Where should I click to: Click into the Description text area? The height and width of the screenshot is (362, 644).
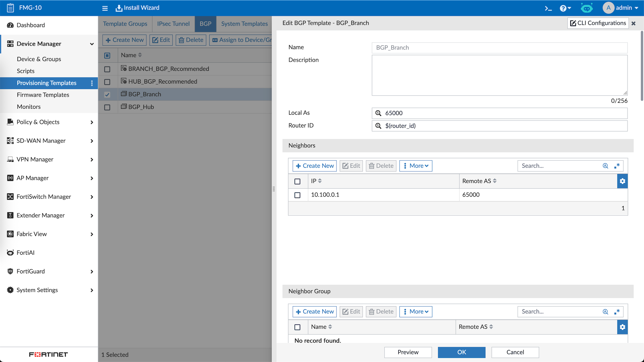499,75
